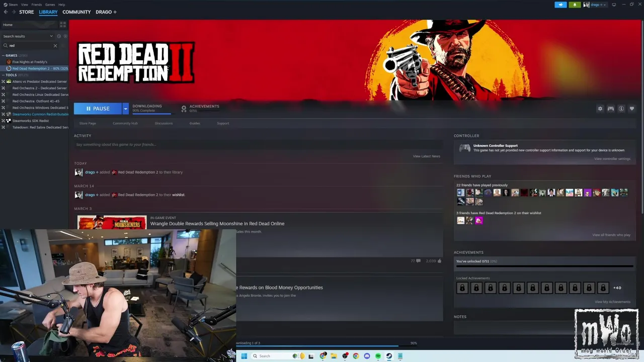Collapse the GAMES category
Screen dimensions: 644x362
point(3,55)
